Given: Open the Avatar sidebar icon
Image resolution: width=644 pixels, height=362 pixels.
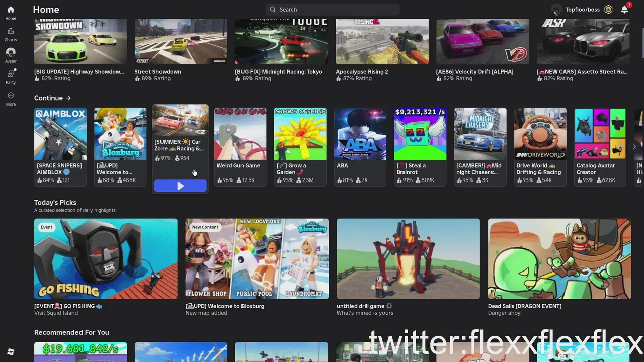Looking at the screenshot, I should click(11, 52).
